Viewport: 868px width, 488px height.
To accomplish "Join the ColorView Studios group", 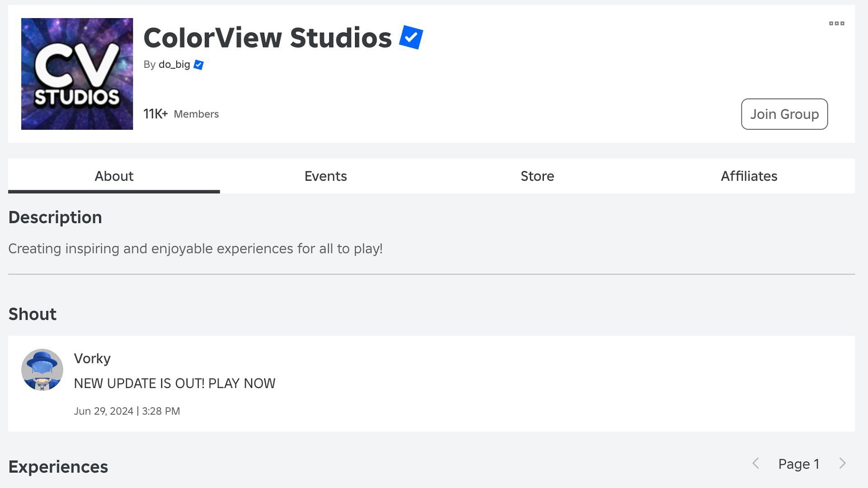I will [784, 114].
